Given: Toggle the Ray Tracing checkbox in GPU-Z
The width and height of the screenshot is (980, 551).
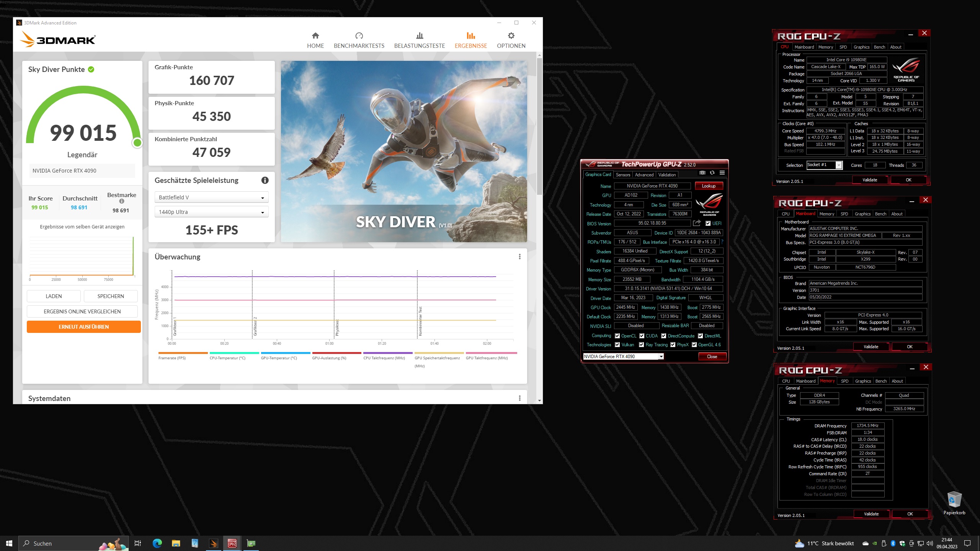Looking at the screenshot, I should click(x=642, y=345).
